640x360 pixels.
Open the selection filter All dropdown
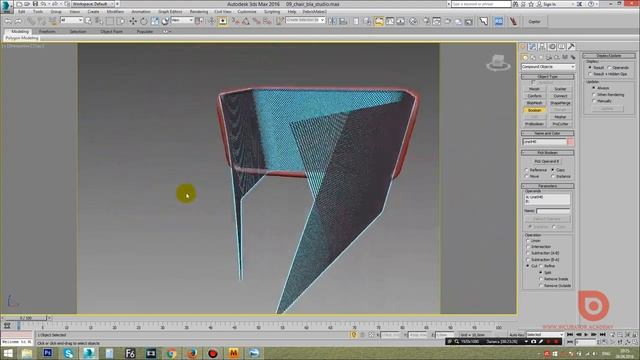pyautogui.click(x=71, y=20)
